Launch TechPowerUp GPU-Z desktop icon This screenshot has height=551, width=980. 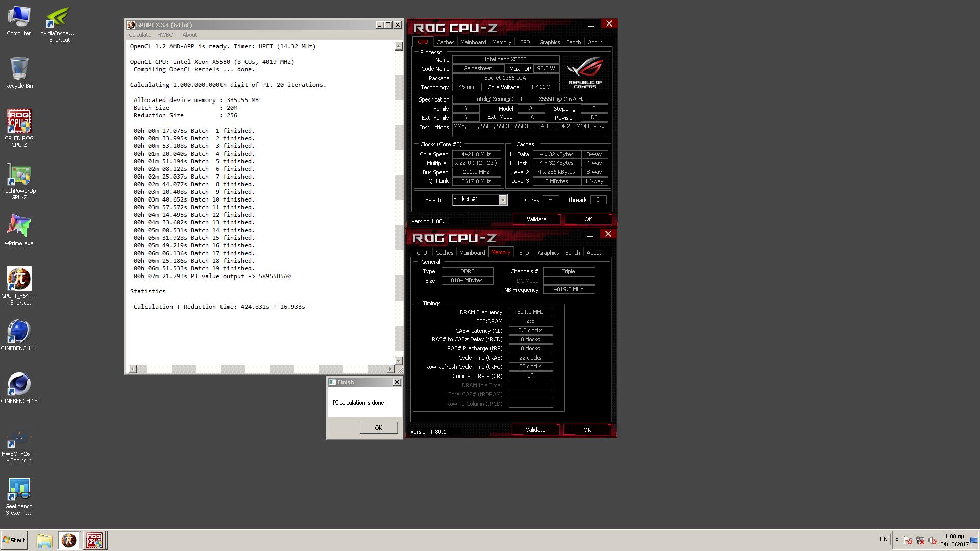click(19, 181)
